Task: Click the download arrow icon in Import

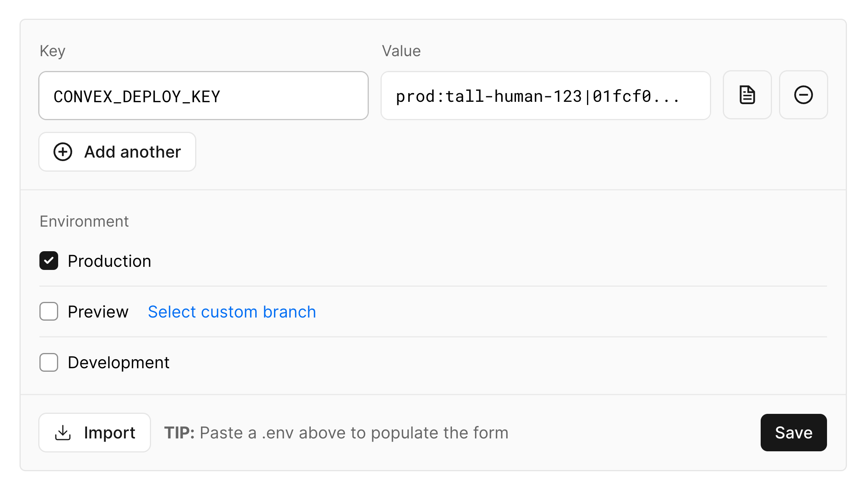Action: coord(63,433)
